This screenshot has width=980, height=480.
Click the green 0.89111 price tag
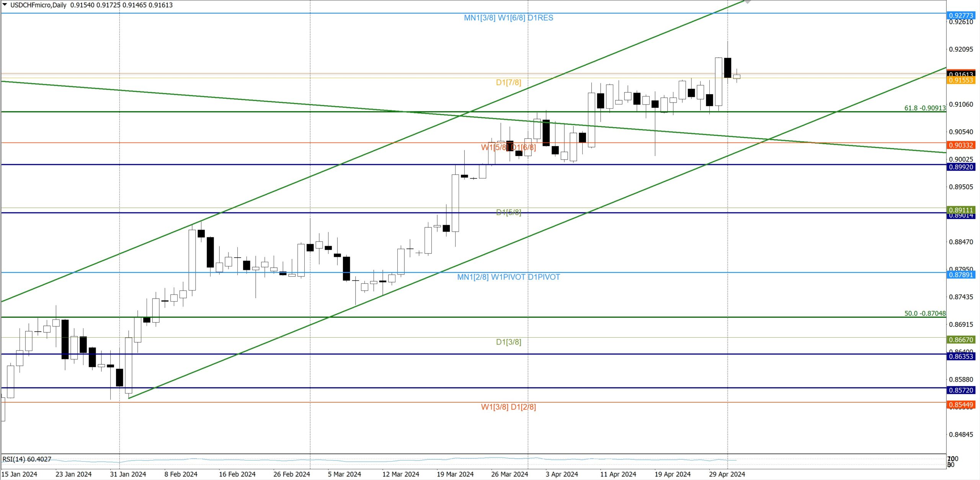point(960,210)
